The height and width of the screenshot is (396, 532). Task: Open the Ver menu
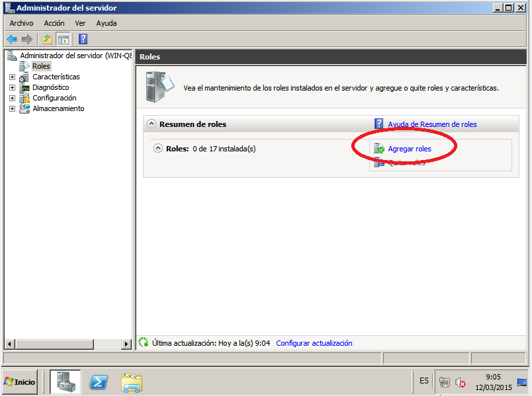80,23
